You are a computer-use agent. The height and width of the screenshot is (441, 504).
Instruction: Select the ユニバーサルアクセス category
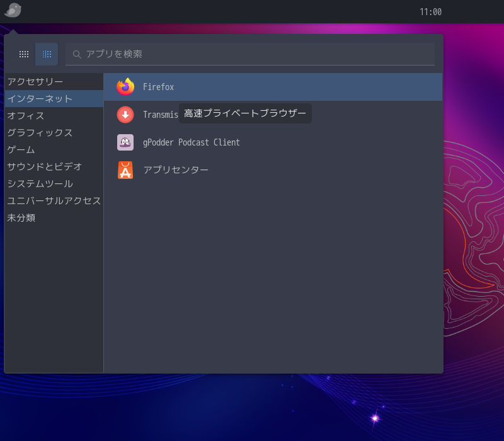tap(54, 201)
